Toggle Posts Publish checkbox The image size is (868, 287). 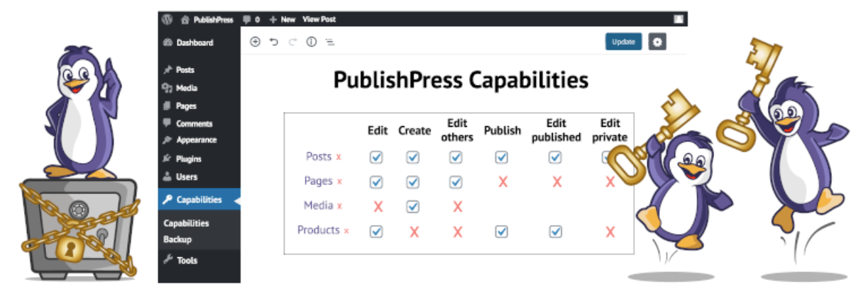pyautogui.click(x=502, y=157)
